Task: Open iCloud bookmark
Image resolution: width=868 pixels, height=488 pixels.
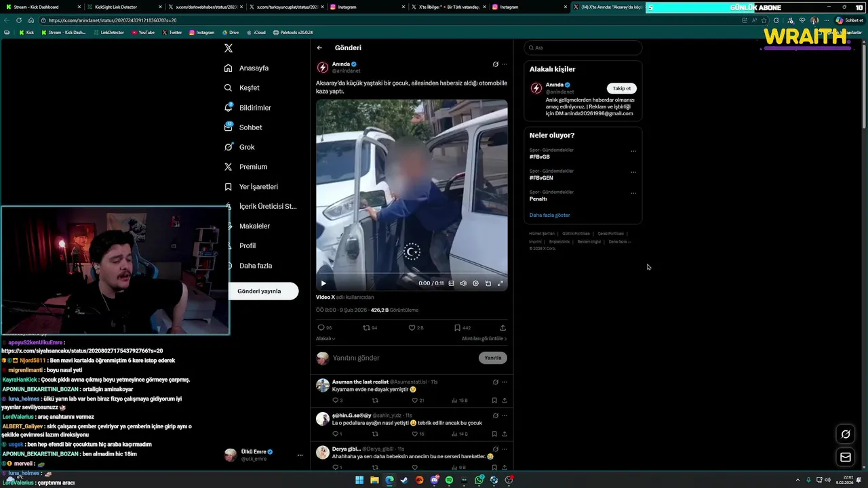Action: click(x=256, y=33)
